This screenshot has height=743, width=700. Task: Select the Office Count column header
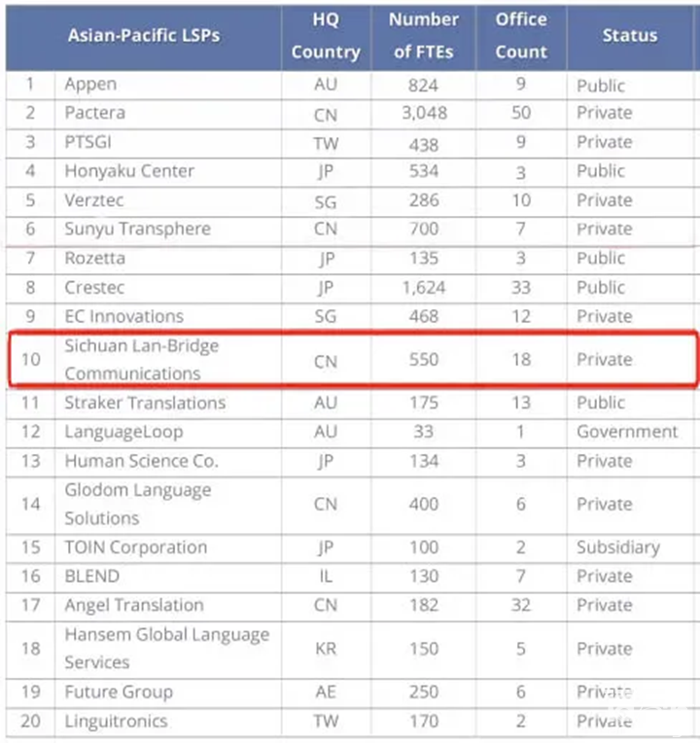[521, 36]
